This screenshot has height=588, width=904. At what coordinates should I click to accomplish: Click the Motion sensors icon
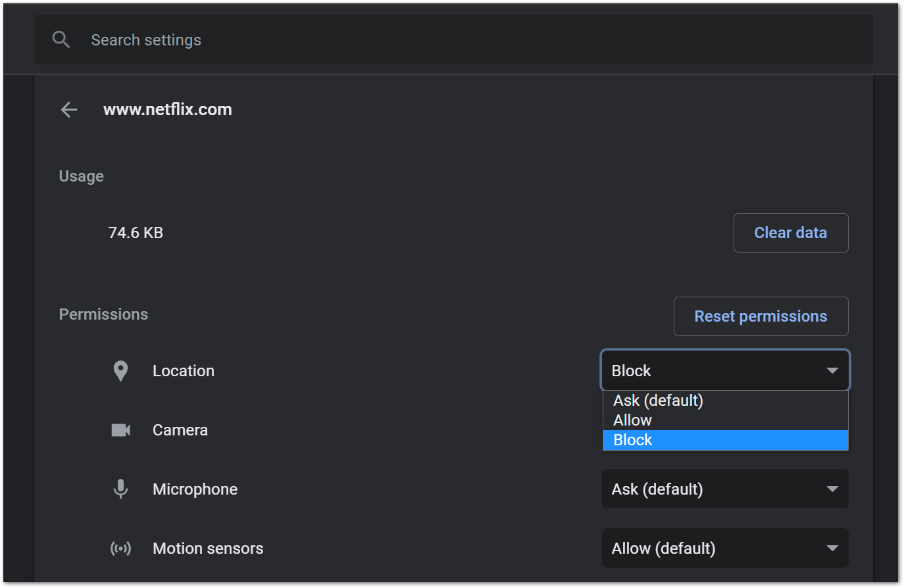[x=120, y=549]
